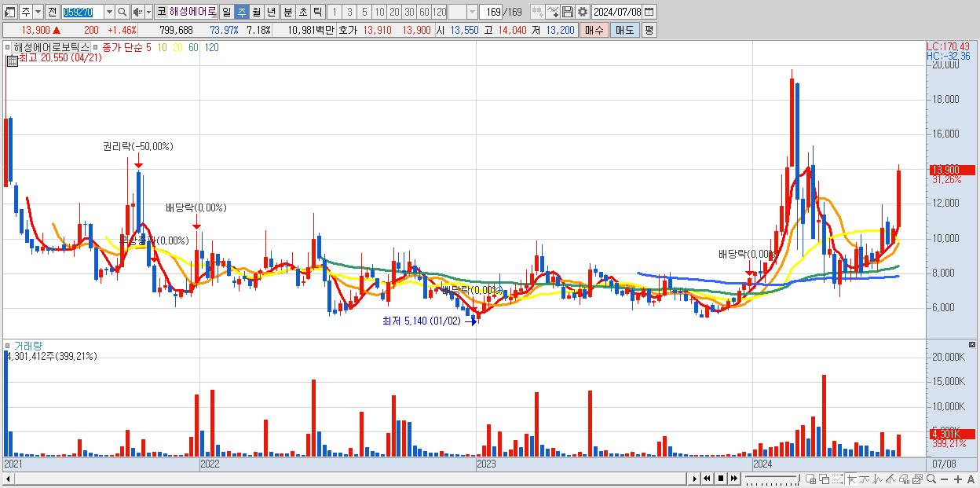Click the stacked chart windows icon
The height and width of the screenshot is (488, 980).
tap(917, 479)
